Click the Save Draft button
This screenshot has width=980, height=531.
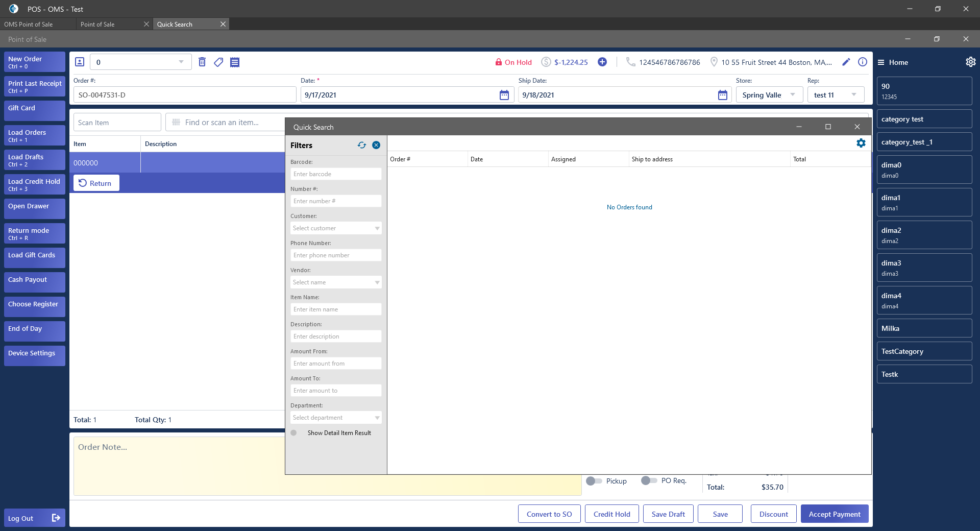pyautogui.click(x=668, y=514)
